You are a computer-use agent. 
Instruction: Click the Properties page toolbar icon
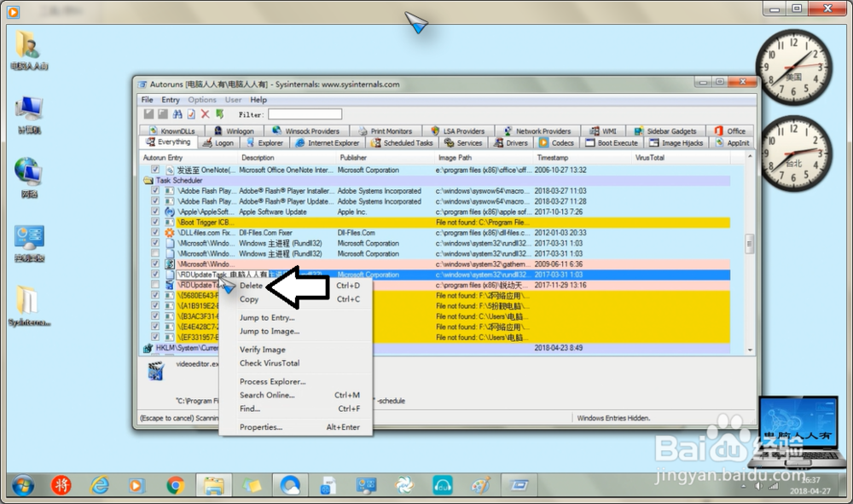click(x=191, y=114)
